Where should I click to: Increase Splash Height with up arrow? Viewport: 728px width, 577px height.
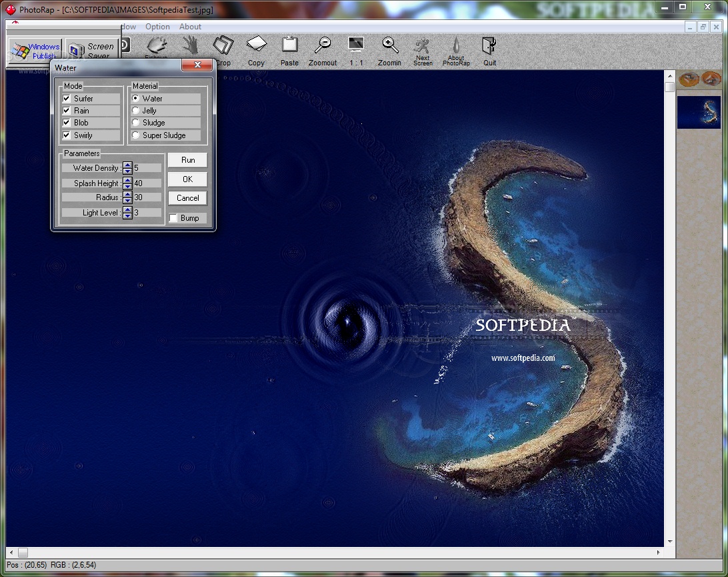pos(128,180)
